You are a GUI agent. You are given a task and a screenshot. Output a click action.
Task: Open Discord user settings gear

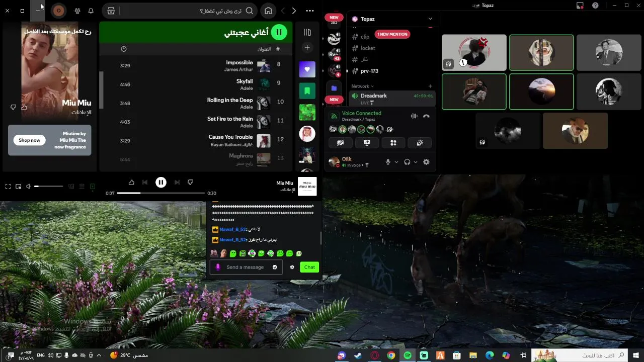pyautogui.click(x=426, y=162)
